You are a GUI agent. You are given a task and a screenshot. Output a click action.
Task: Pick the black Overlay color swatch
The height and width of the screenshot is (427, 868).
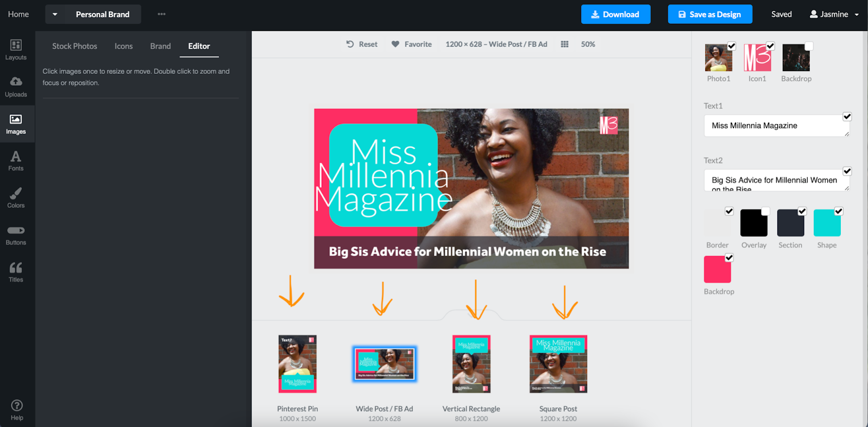[754, 223]
